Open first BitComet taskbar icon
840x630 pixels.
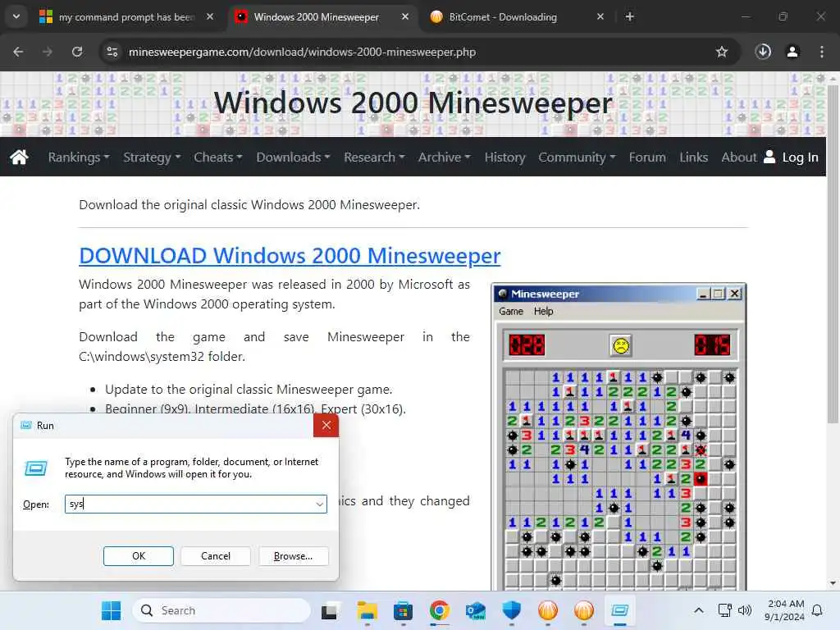pyautogui.click(x=547, y=610)
